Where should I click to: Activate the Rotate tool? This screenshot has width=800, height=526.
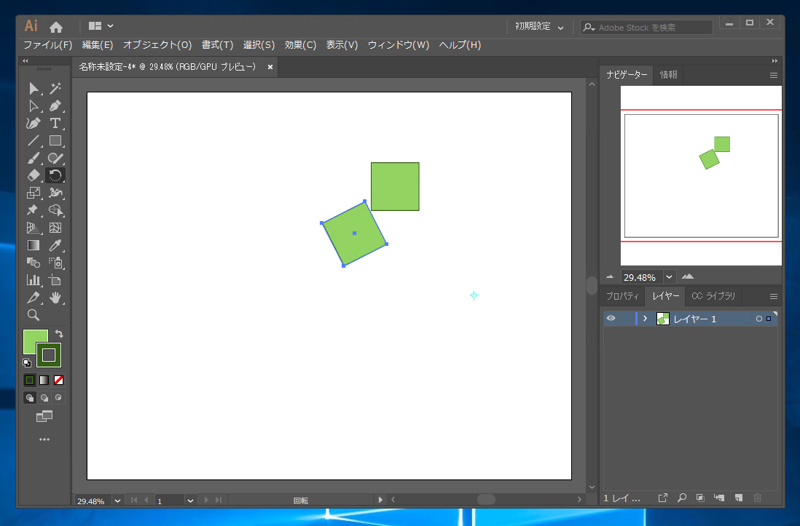(x=56, y=175)
